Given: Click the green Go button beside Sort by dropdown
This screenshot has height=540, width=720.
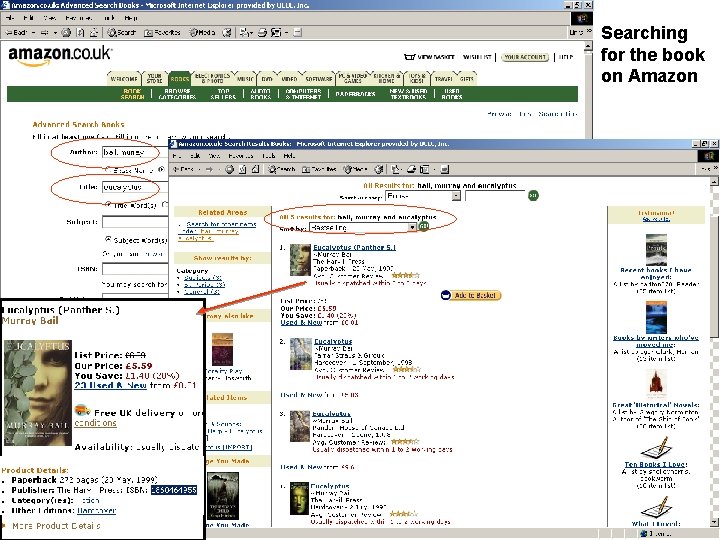Looking at the screenshot, I should click(424, 226).
